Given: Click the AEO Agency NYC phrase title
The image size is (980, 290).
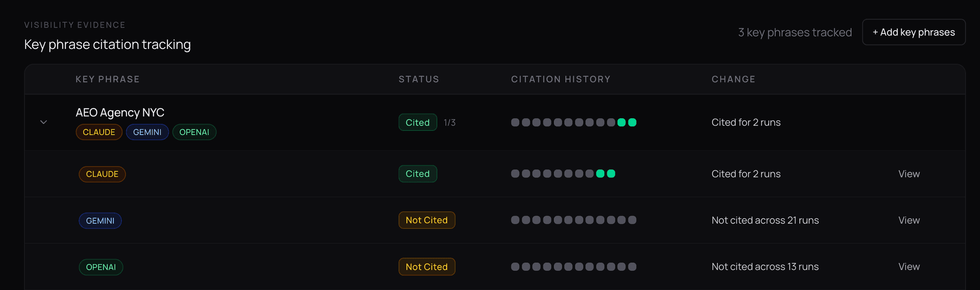Looking at the screenshot, I should pyautogui.click(x=120, y=112).
